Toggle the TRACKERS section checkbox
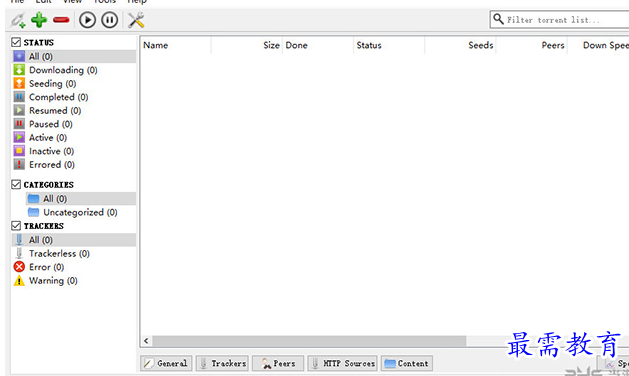Image resolution: width=629 pixels, height=376 pixels. coord(16,226)
